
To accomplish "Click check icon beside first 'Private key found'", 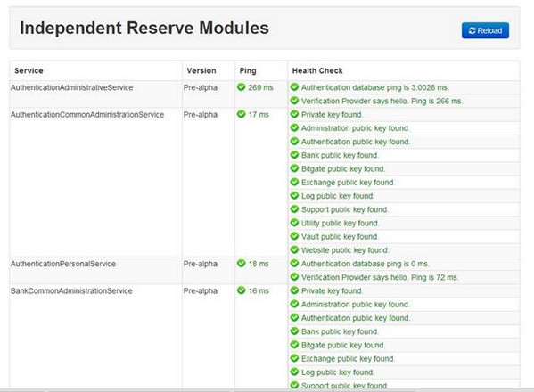I will coord(294,114).
